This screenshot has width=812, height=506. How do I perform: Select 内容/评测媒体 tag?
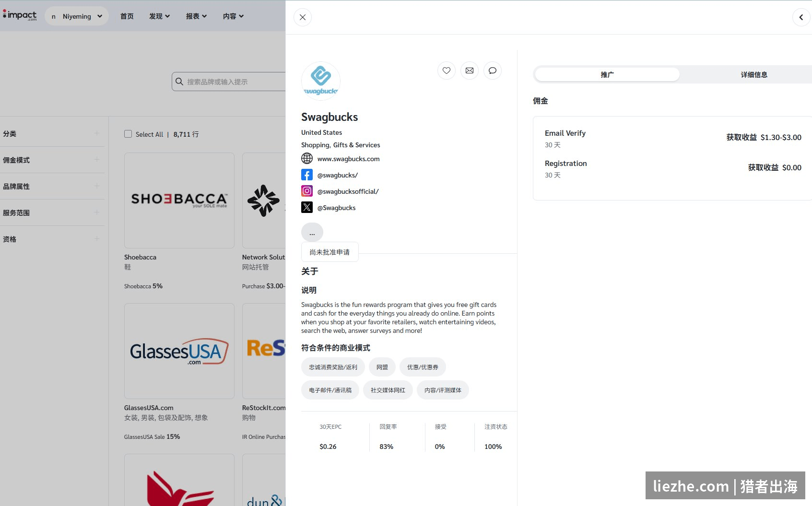pyautogui.click(x=443, y=390)
